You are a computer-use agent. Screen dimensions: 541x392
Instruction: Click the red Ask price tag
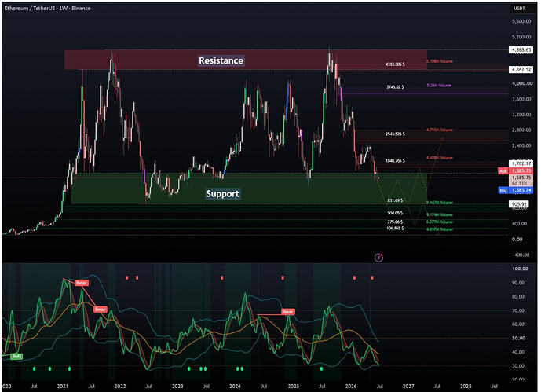(x=515, y=171)
